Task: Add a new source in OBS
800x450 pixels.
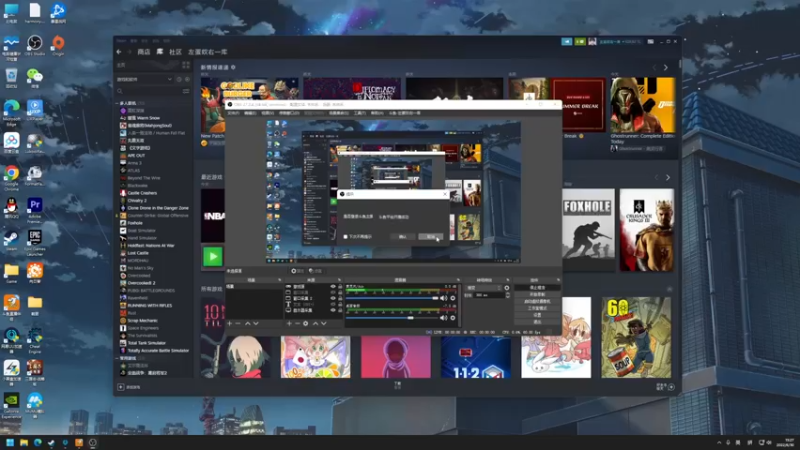Action: point(289,323)
